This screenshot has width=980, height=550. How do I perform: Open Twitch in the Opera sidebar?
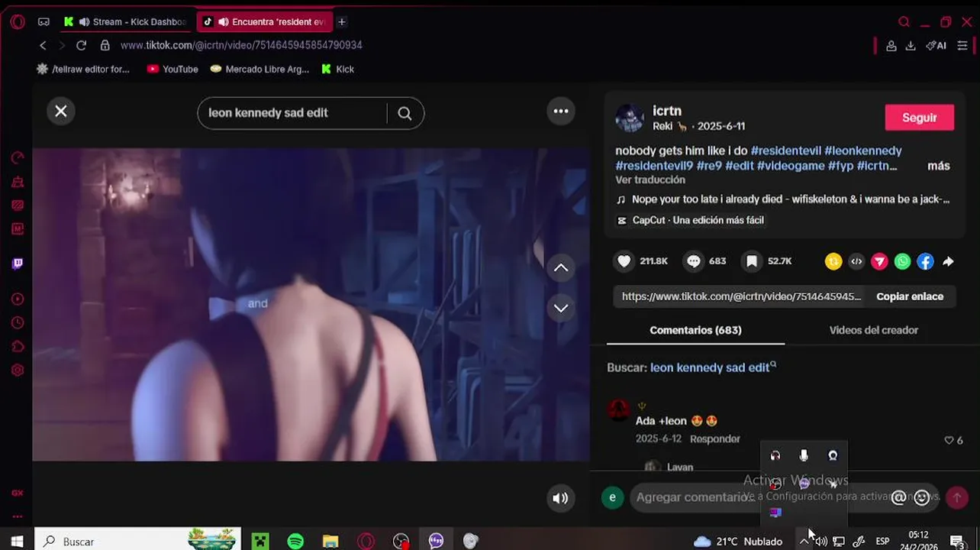point(18,264)
